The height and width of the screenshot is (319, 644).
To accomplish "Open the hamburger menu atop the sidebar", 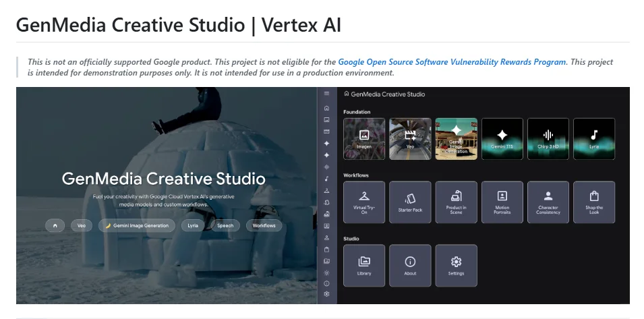I will [326, 94].
